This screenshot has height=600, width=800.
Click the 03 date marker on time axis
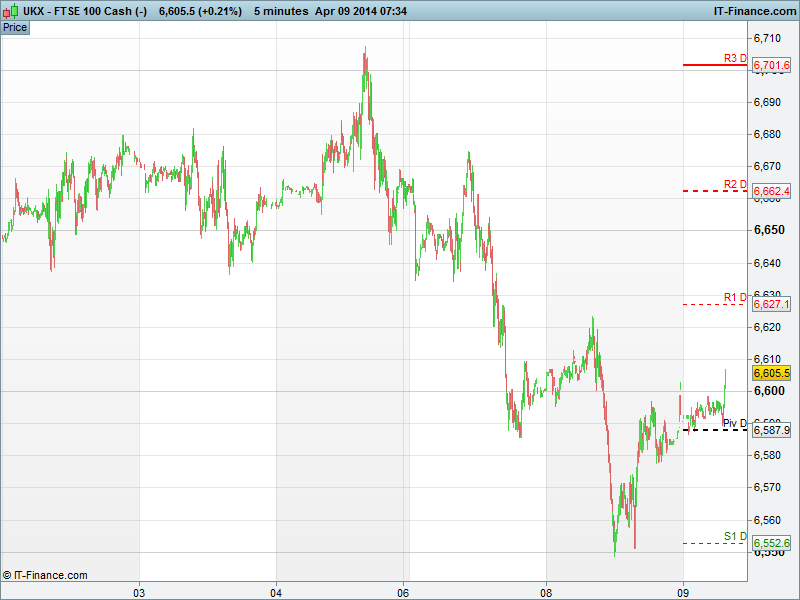pos(140,591)
